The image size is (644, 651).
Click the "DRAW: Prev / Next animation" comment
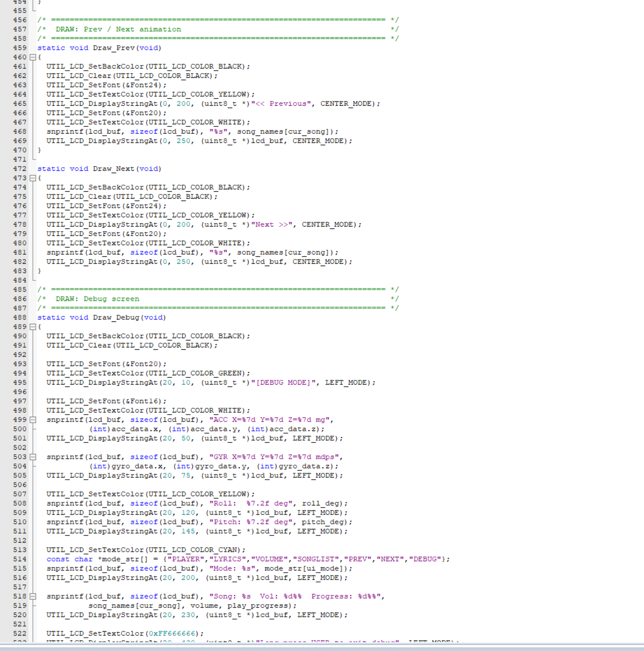tap(118, 29)
